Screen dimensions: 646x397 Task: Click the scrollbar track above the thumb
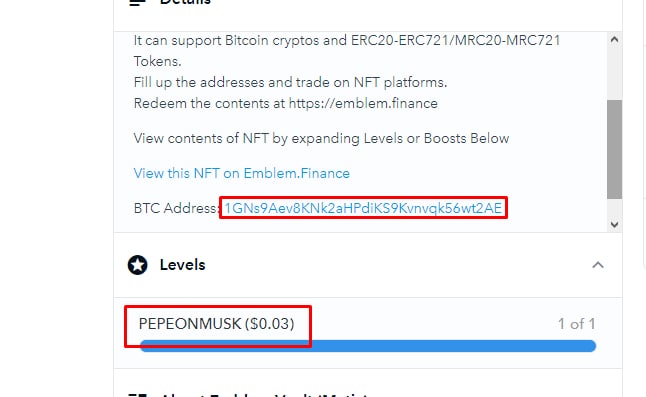614,73
